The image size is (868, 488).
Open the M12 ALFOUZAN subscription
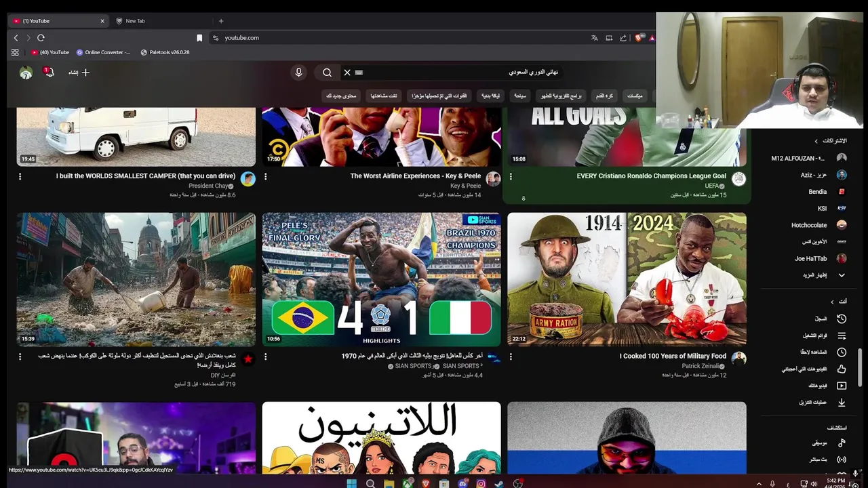click(x=809, y=158)
